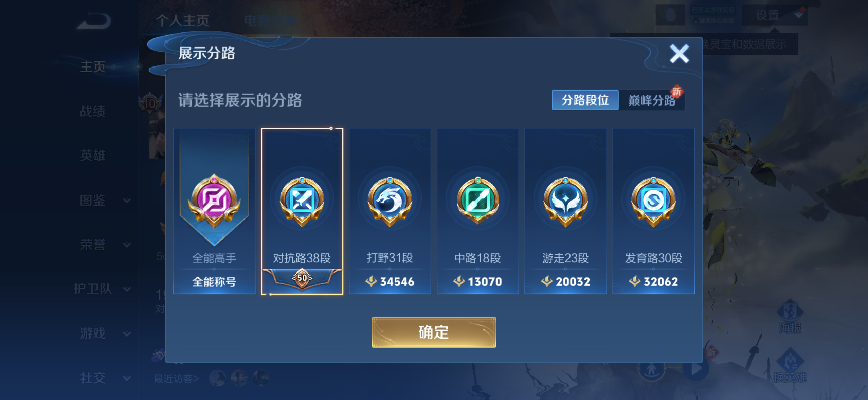Select the 发育路30段 badge icon
This screenshot has height=400, width=868.
point(653,202)
